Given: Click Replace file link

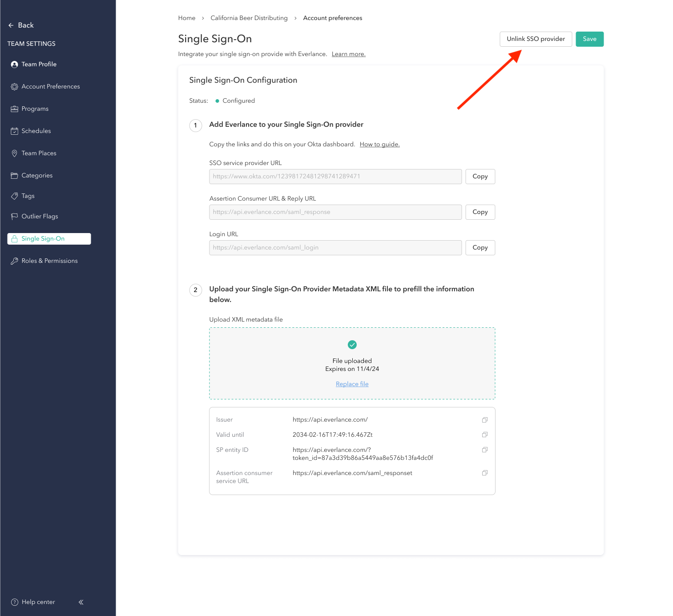Looking at the screenshot, I should tap(352, 384).
